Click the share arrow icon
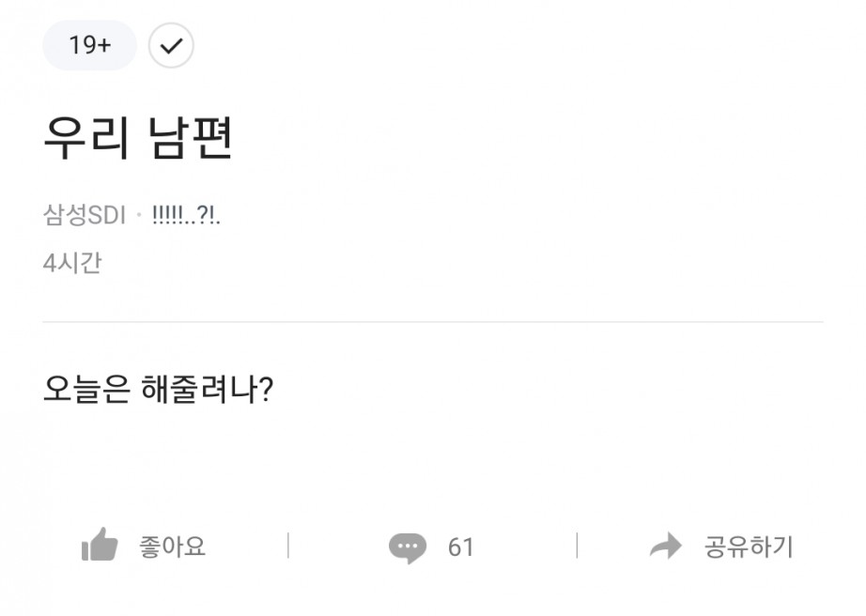 pos(666,547)
